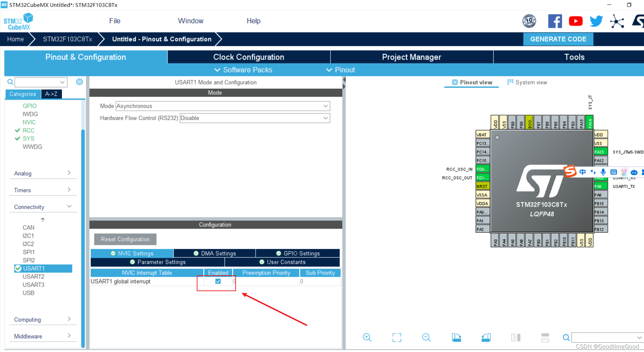Click the vertical split view icon
644x352 pixels.
point(516,338)
